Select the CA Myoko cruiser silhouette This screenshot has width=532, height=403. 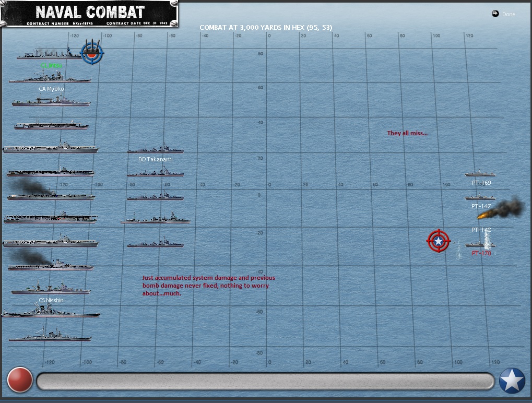(x=50, y=77)
